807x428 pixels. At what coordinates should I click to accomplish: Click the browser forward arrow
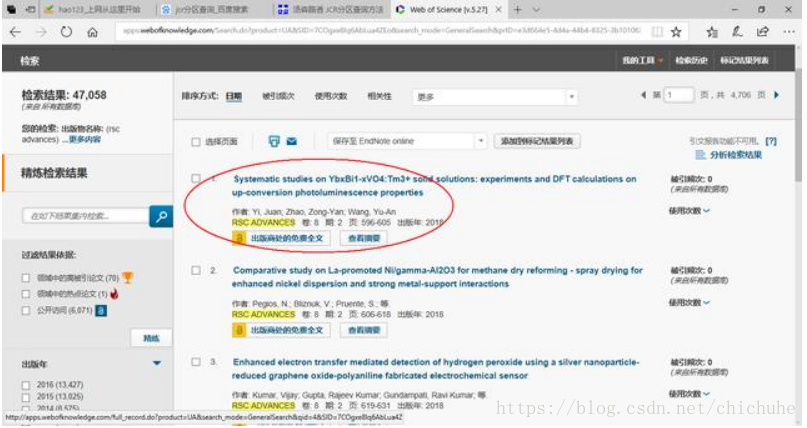(x=41, y=32)
